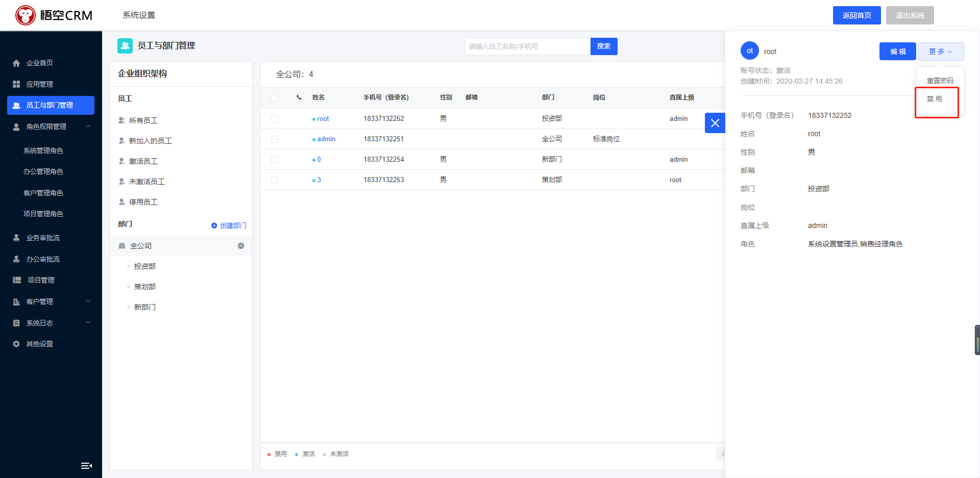Click the 系统日志 clipboard icon
This screenshot has width=980, height=478.
click(16, 323)
